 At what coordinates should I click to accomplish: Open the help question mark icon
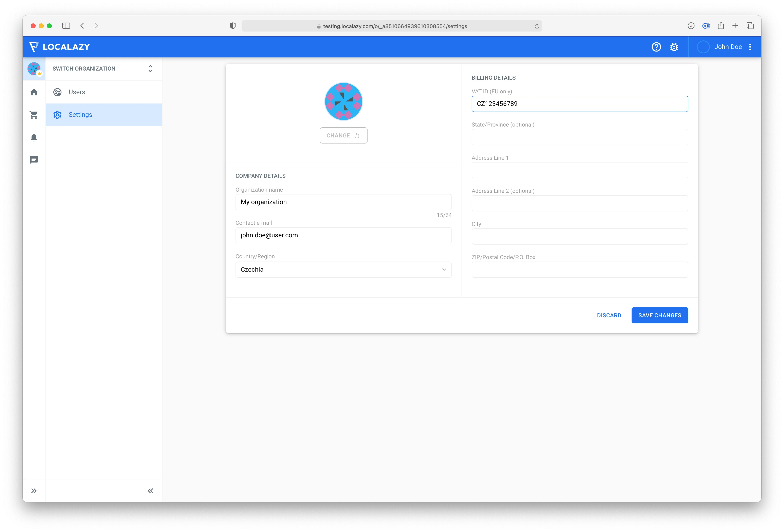pyautogui.click(x=656, y=47)
